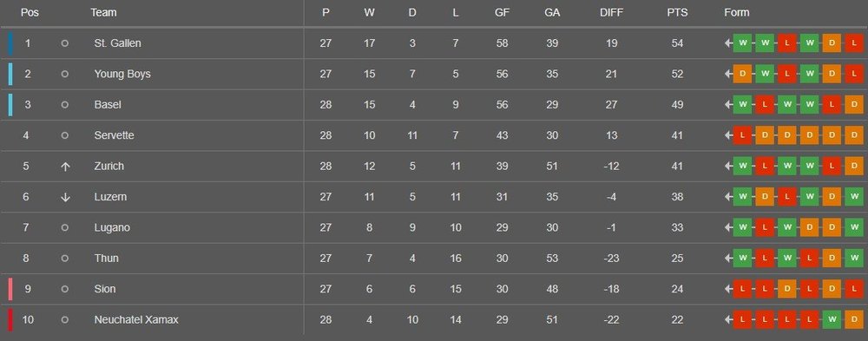868x341 pixels.
Task: Click Young Boys' first orange D form badge
Action: pos(742,74)
